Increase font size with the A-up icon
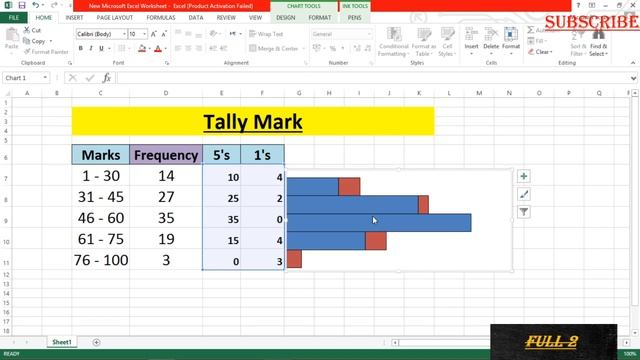 pyautogui.click(x=154, y=34)
